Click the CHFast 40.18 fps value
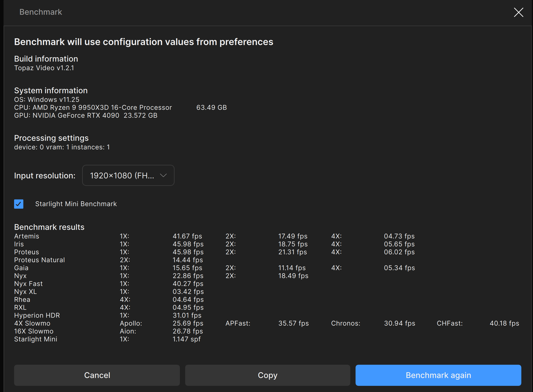The height and width of the screenshot is (392, 533). coord(504,323)
